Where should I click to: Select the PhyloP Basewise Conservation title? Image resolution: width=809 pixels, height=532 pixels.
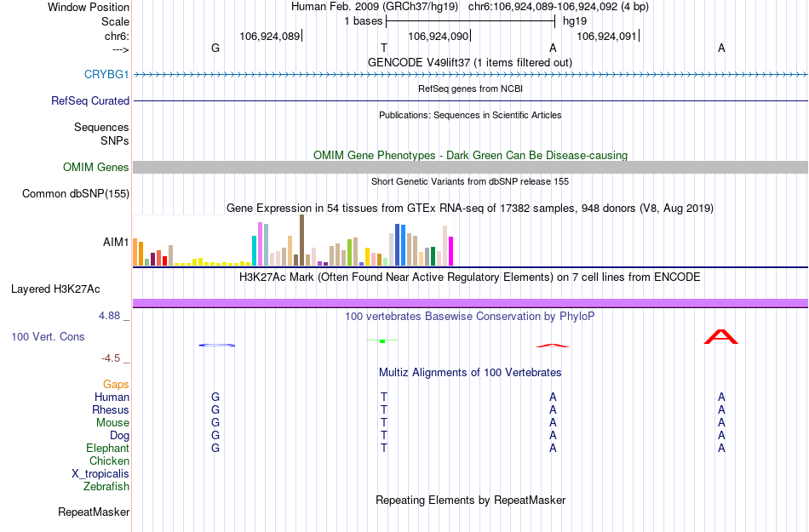click(x=469, y=316)
